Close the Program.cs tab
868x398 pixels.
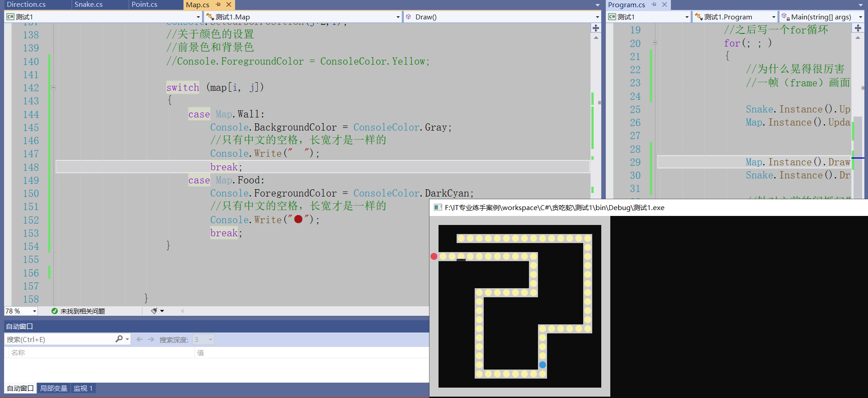(664, 5)
